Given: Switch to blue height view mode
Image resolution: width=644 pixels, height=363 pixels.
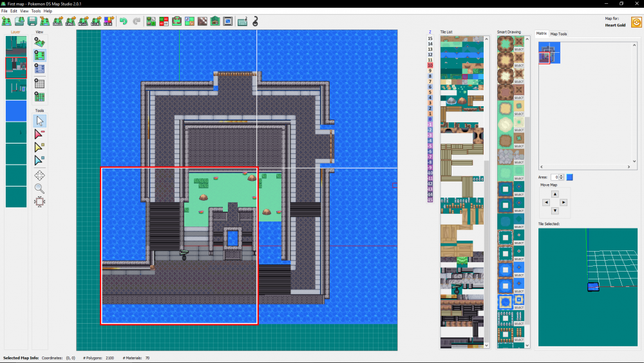Looking at the screenshot, I should click(39, 69).
